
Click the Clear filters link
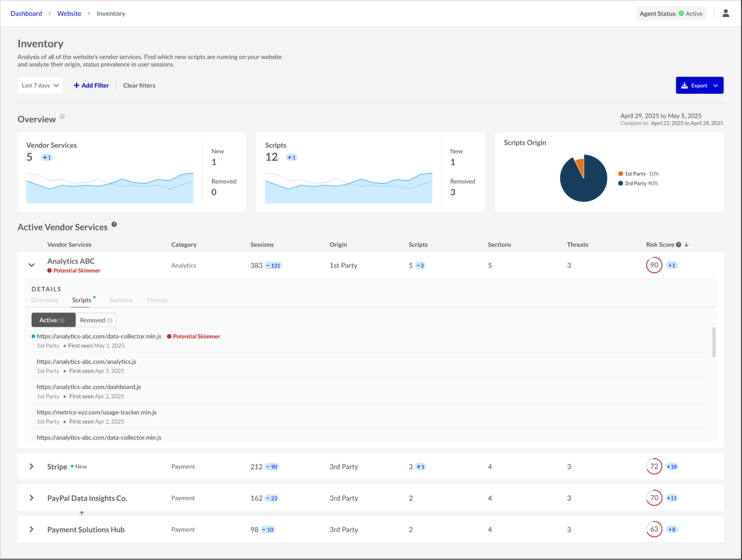[139, 85]
